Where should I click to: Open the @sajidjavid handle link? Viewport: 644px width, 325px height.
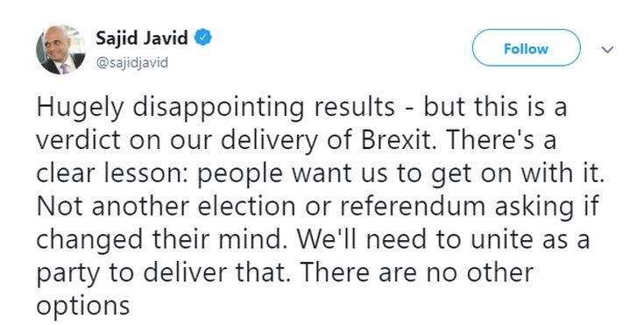click(131, 63)
